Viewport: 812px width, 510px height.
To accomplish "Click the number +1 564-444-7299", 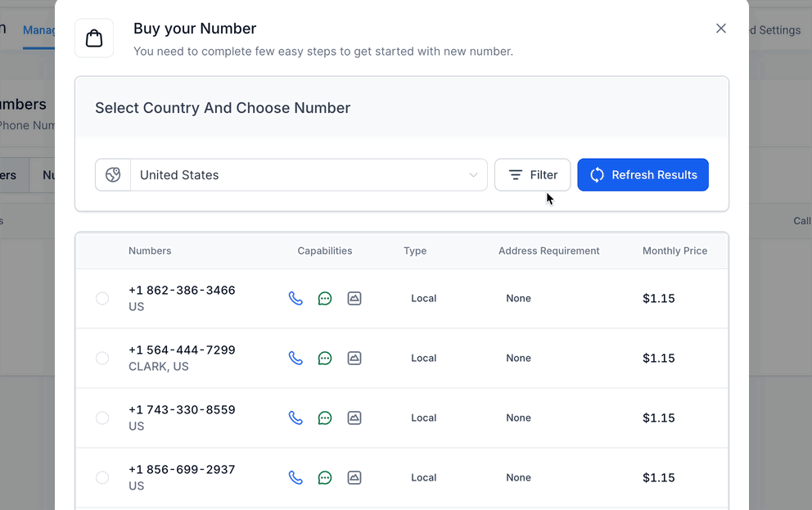I will pyautogui.click(x=182, y=350).
